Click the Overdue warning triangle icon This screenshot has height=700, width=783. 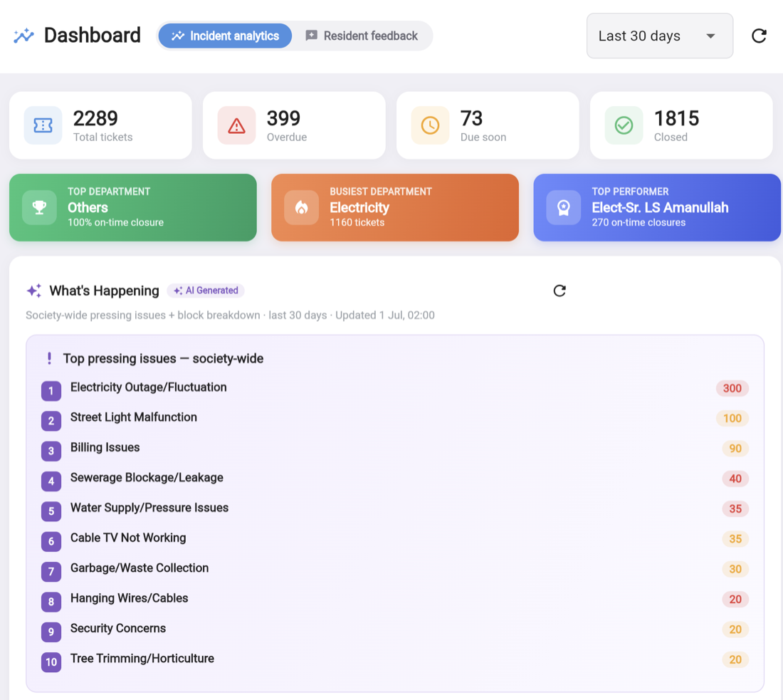point(236,125)
